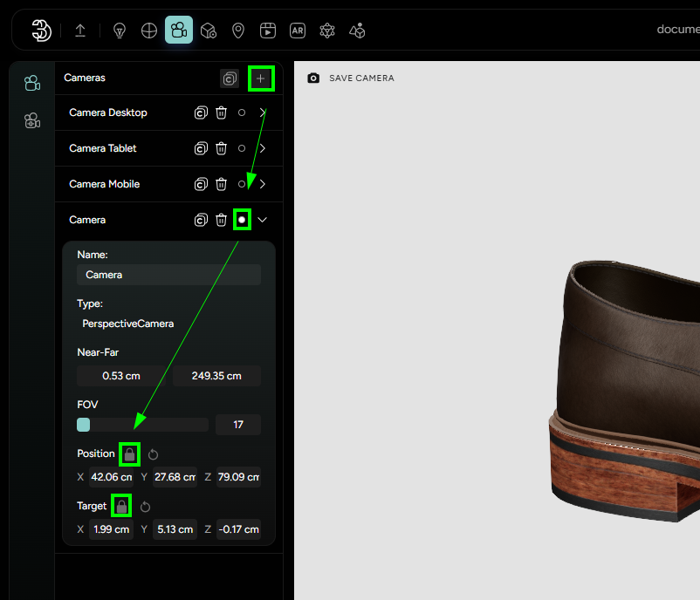The width and height of the screenshot is (700, 600).
Task: Duplicate the Camera Tablet entry
Action: [201, 148]
